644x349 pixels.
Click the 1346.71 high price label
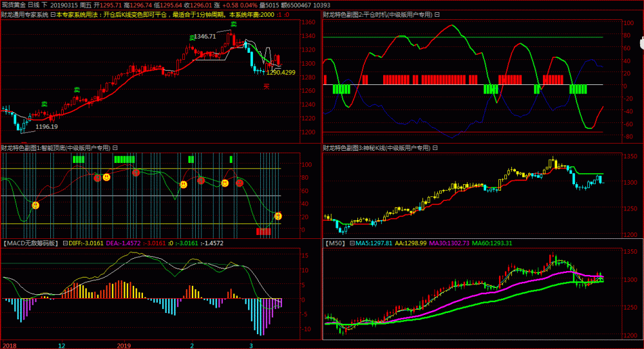[x=205, y=36]
